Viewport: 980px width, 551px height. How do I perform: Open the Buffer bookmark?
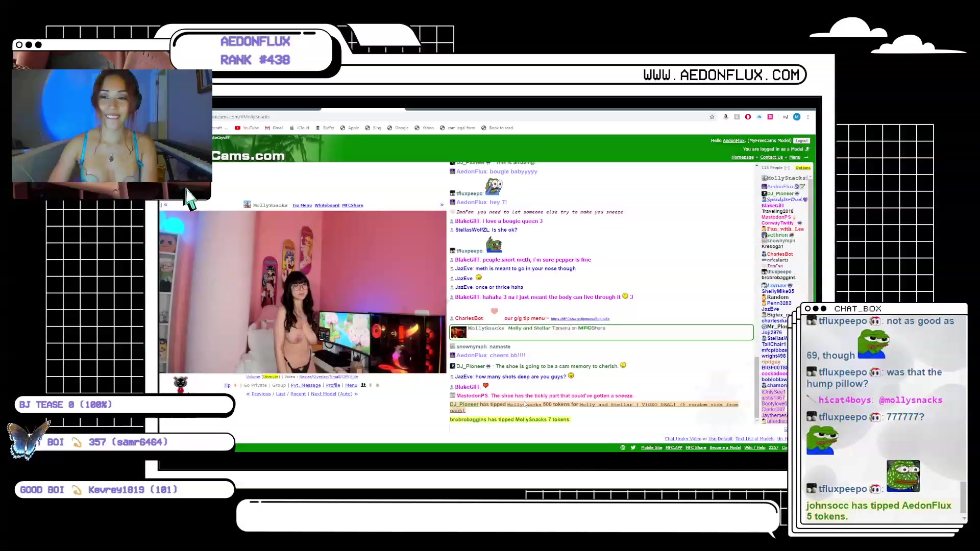(x=325, y=128)
